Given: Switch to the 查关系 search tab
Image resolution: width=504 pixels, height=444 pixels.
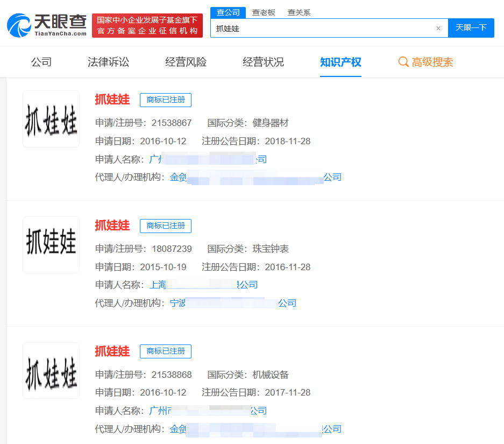Looking at the screenshot, I should coord(299,12).
